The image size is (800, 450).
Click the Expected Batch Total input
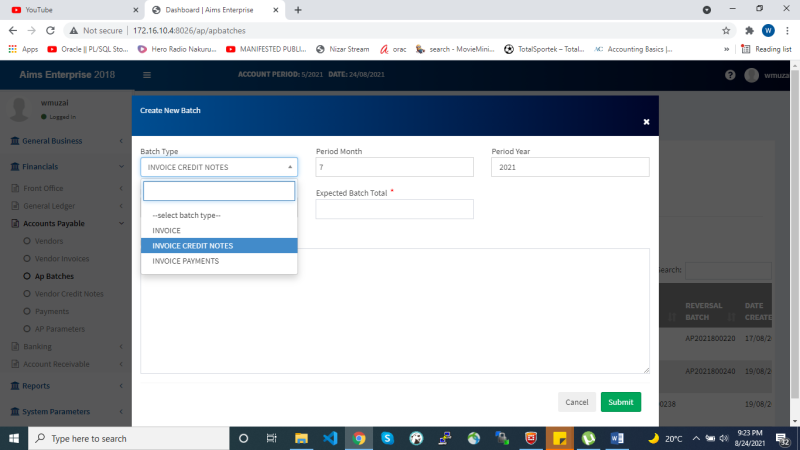394,209
